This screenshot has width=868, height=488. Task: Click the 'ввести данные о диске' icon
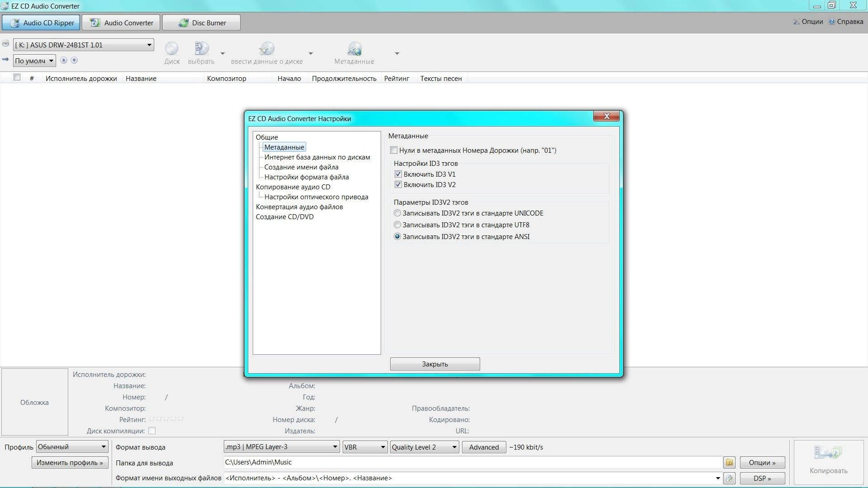coord(267,48)
